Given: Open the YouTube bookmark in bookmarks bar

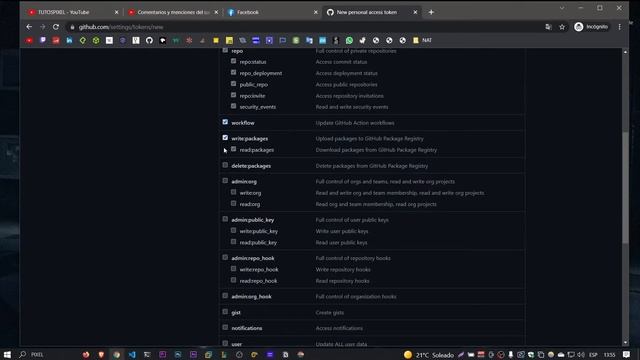Looking at the screenshot, I should (x=29, y=40).
